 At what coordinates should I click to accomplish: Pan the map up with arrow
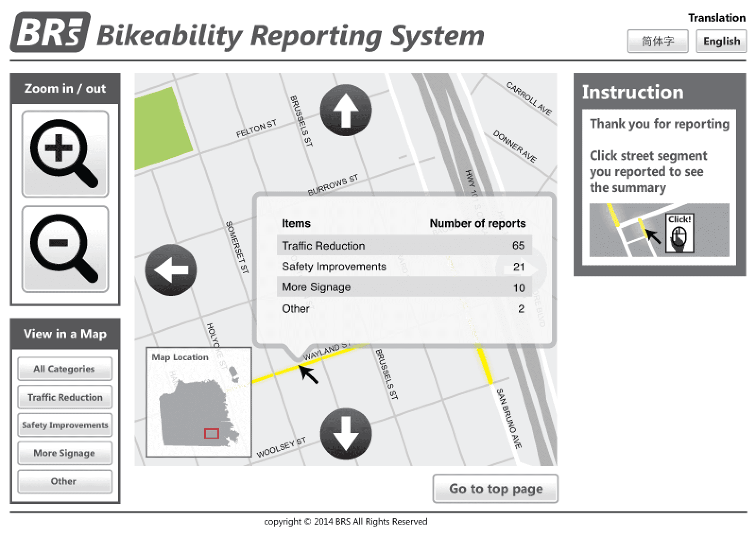(x=346, y=110)
